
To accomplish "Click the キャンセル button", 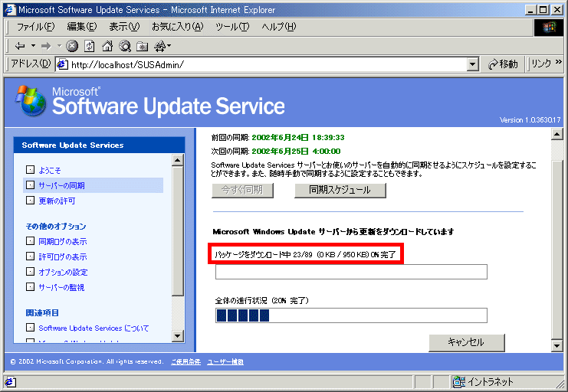I will tap(467, 342).
